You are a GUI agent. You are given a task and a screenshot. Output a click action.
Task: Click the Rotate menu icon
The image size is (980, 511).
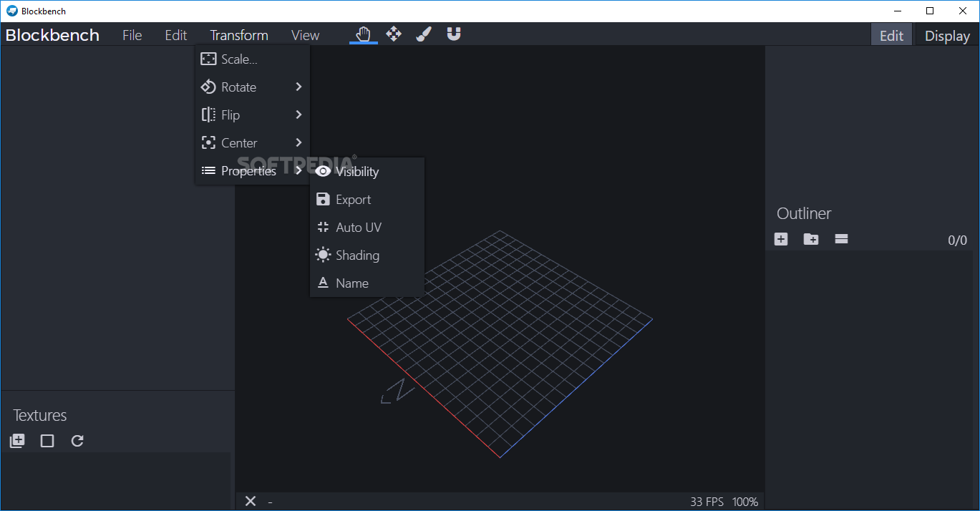208,87
